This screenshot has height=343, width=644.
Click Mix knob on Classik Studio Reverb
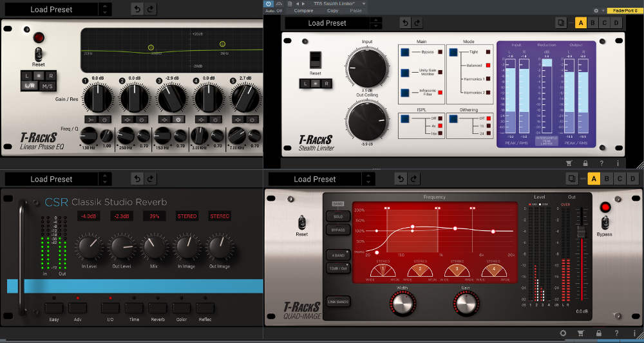(154, 246)
